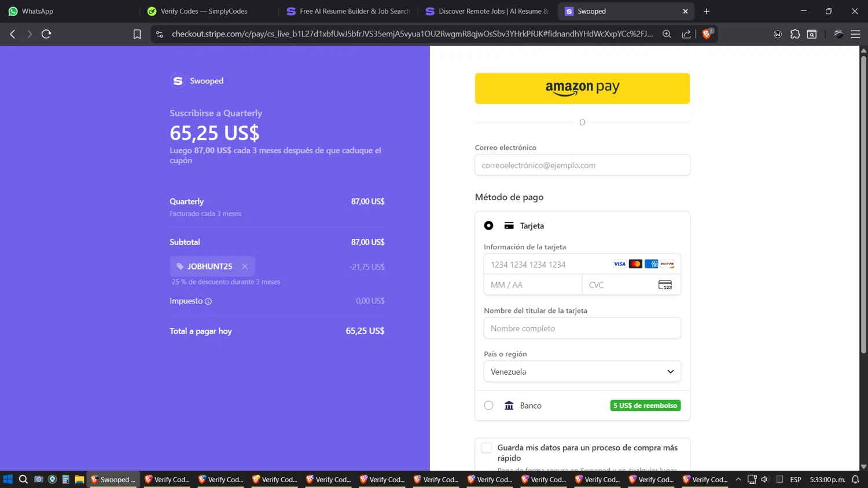Open Brave Shields panel
Screen dimensions: 868x488
707,34
